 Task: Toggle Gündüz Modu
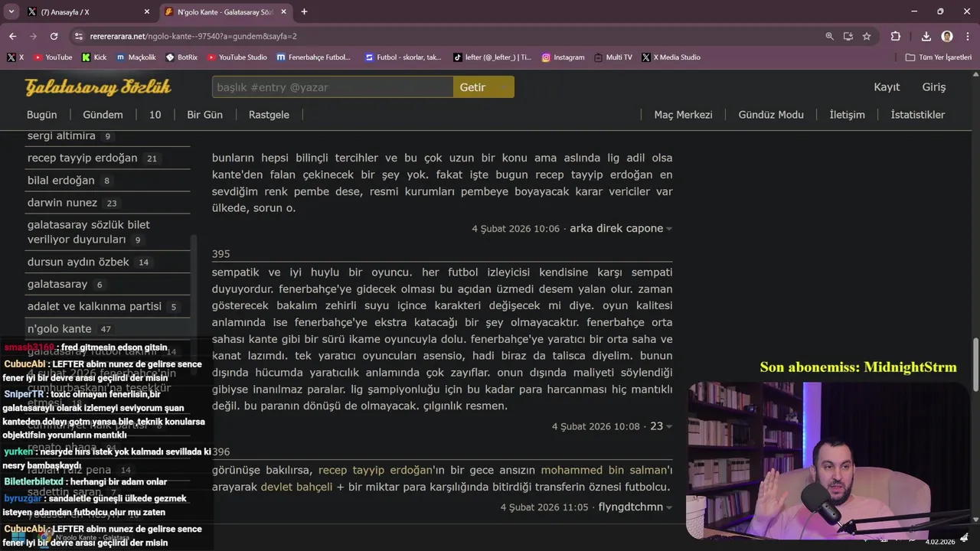(x=771, y=115)
